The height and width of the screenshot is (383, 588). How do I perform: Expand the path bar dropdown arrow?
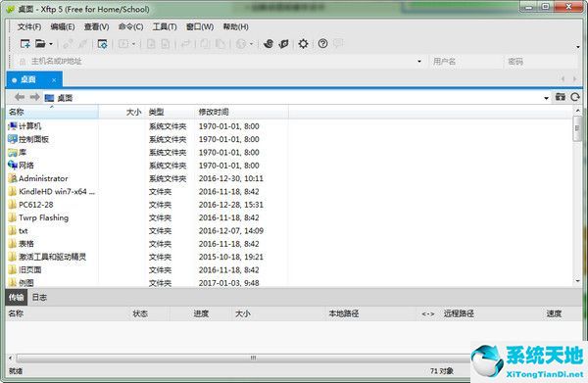pos(546,98)
